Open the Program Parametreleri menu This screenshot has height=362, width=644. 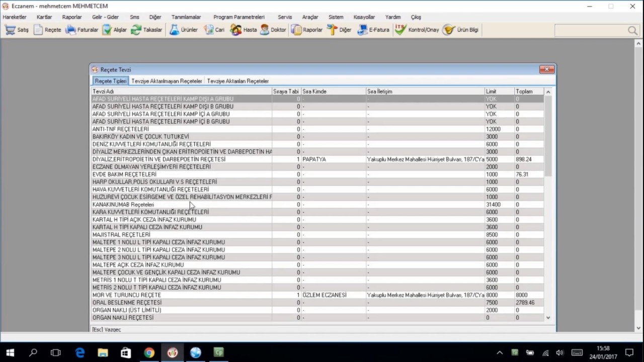(239, 17)
